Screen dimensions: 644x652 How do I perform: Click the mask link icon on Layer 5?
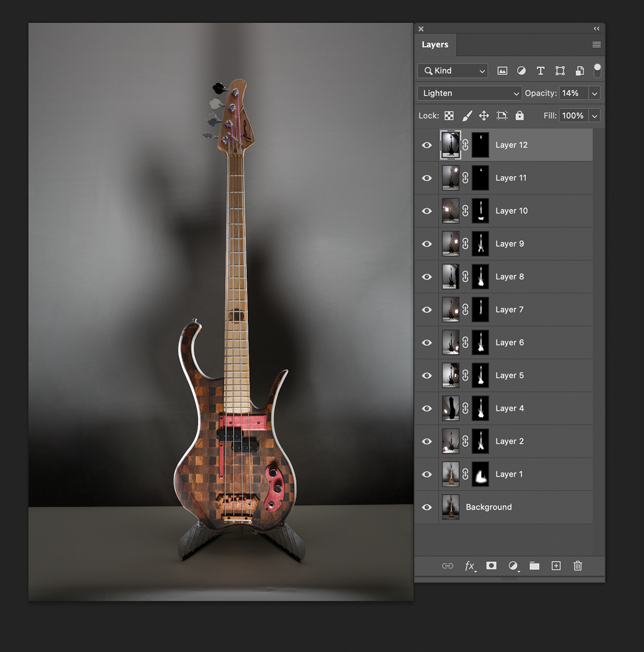pos(466,375)
